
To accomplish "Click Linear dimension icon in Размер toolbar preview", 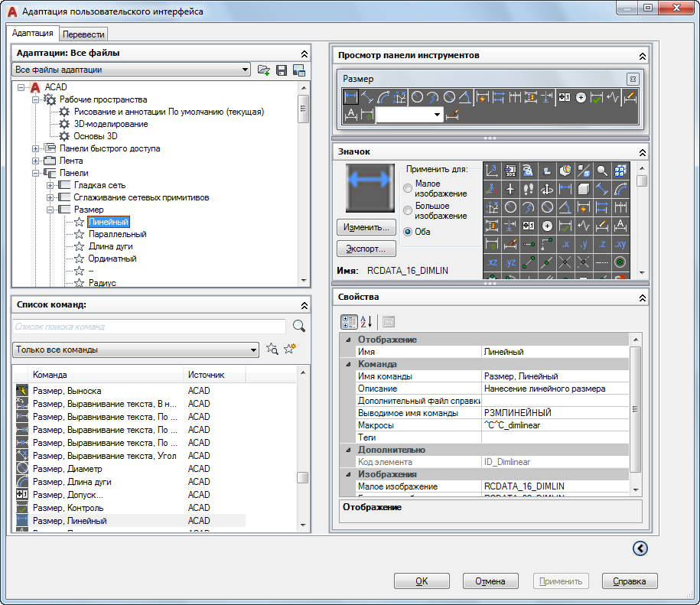I will point(351,96).
